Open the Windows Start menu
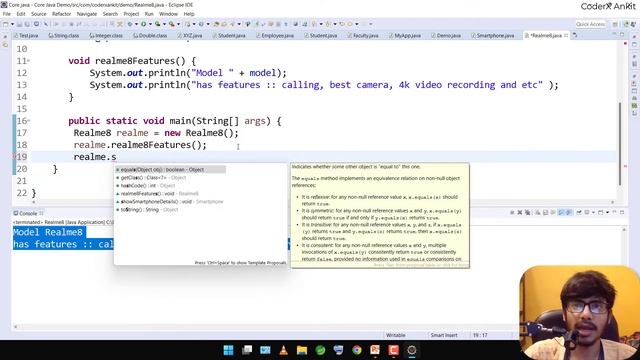 click(x=229, y=350)
